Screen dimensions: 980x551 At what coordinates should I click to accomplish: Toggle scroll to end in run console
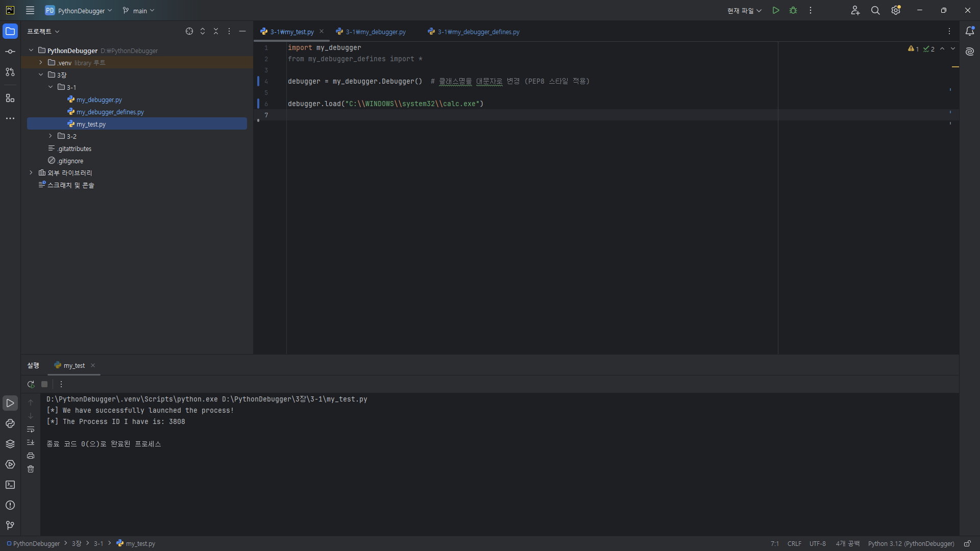(31, 442)
